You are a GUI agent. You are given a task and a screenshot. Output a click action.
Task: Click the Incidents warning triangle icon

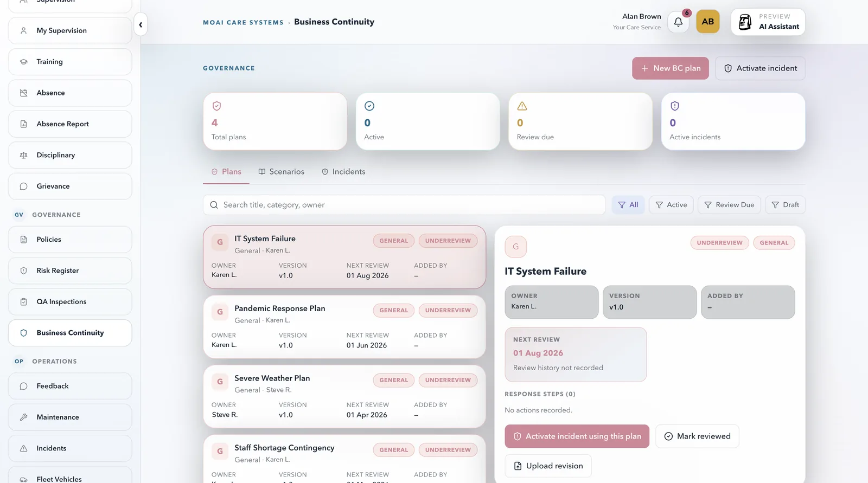click(23, 448)
